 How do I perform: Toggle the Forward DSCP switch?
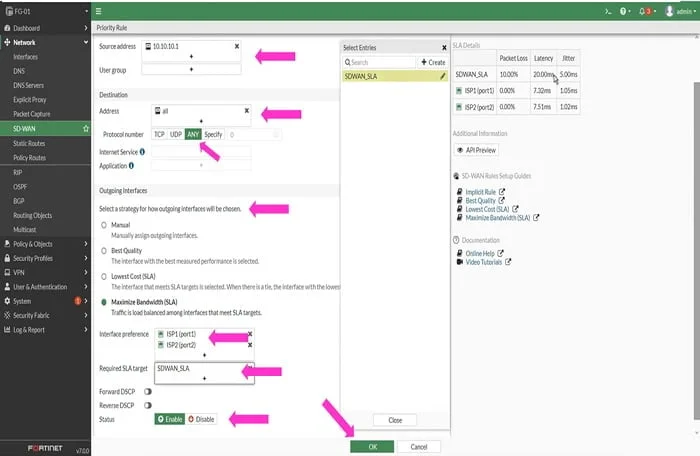[148, 392]
